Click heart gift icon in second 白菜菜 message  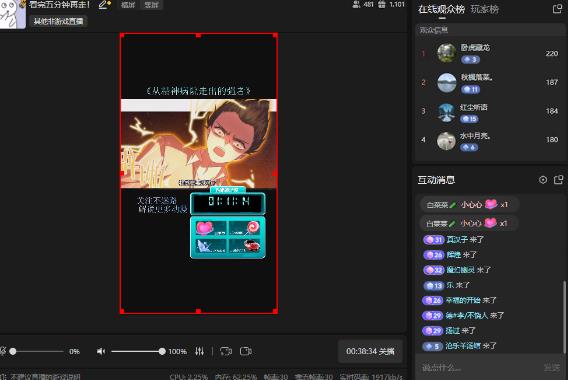pos(490,223)
